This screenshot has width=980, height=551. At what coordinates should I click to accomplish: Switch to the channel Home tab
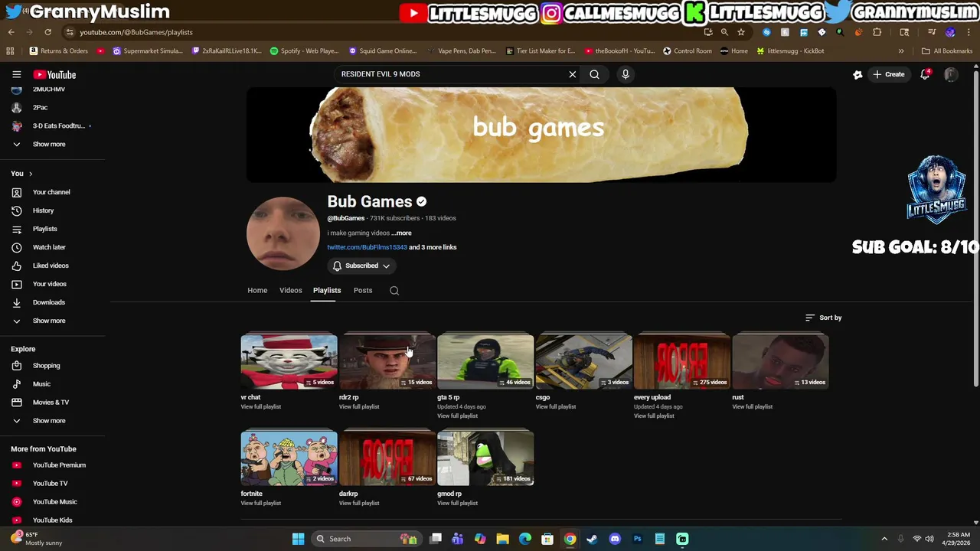tap(257, 290)
